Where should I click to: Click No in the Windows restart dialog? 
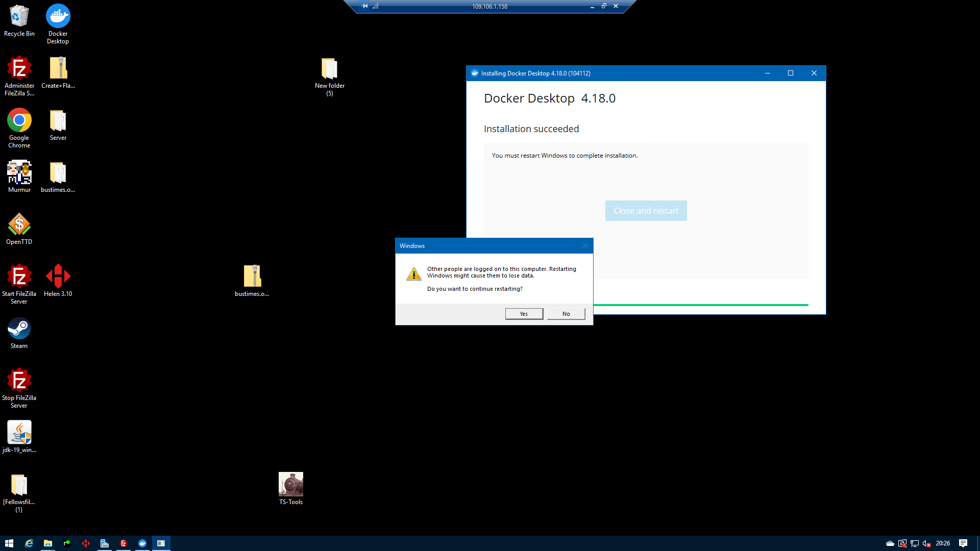(x=566, y=314)
